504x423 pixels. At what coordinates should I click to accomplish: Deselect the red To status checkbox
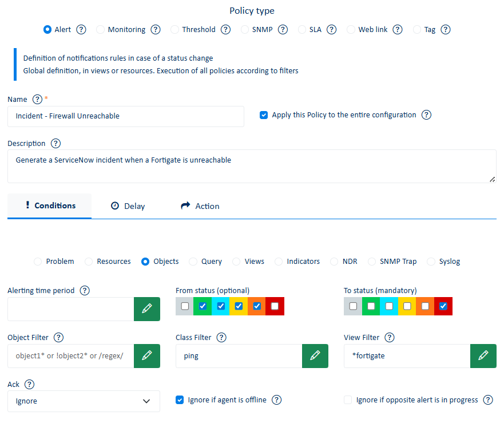click(x=443, y=306)
